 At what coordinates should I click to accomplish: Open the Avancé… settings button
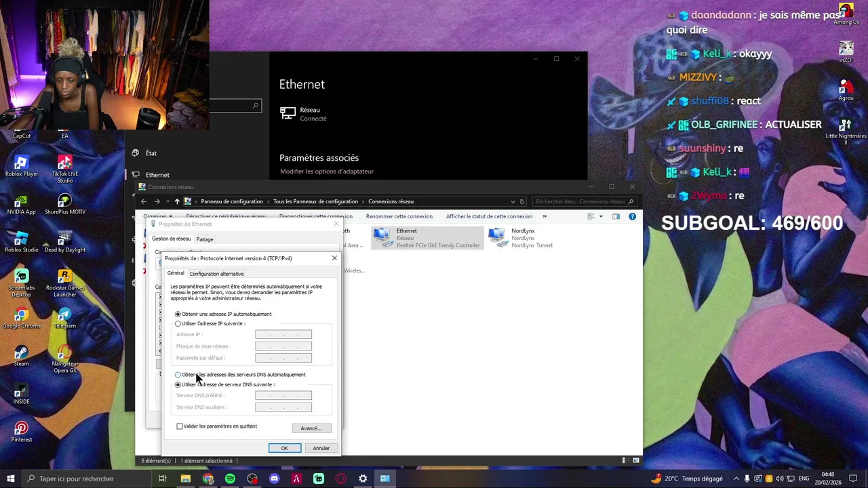(311, 428)
